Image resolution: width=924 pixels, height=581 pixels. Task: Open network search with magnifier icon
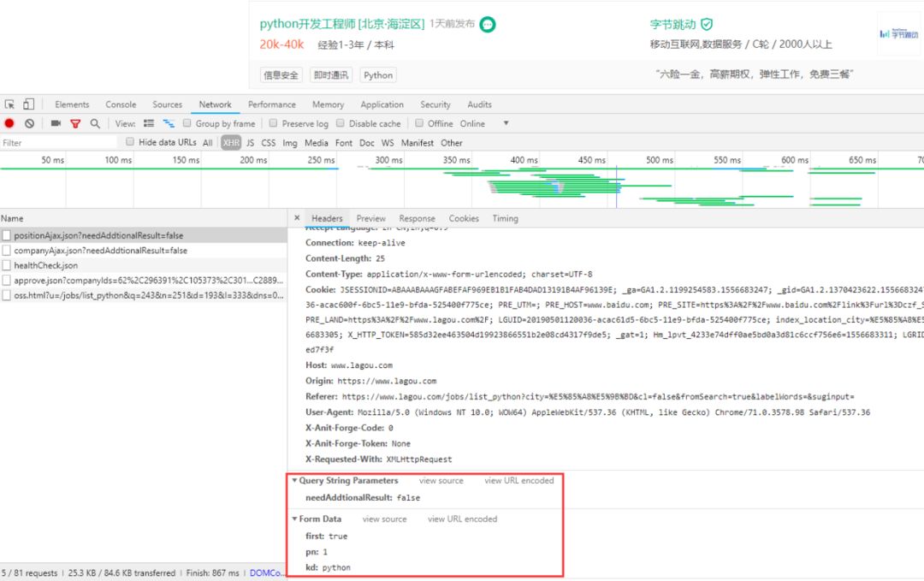[95, 124]
